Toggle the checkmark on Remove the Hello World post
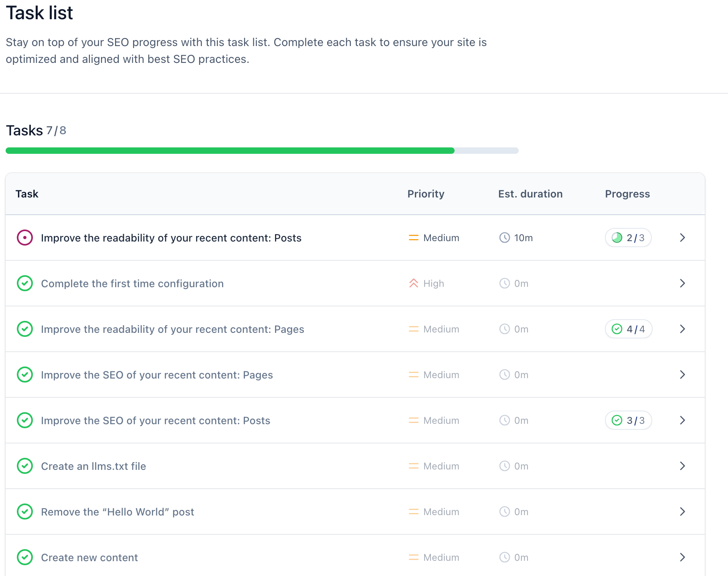The image size is (728, 576). click(x=24, y=512)
